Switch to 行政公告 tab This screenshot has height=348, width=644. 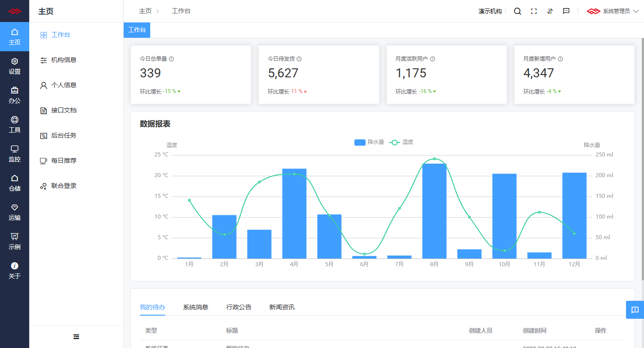[x=239, y=308]
